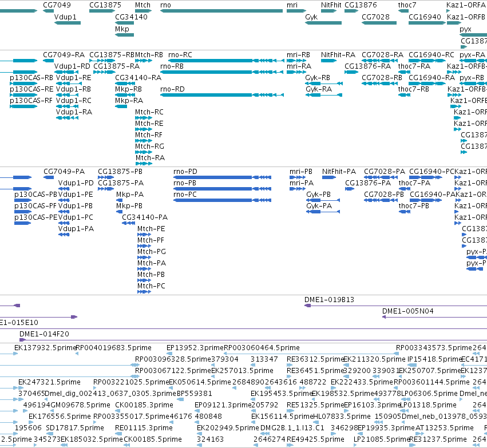Open the mri gene label

292,5
